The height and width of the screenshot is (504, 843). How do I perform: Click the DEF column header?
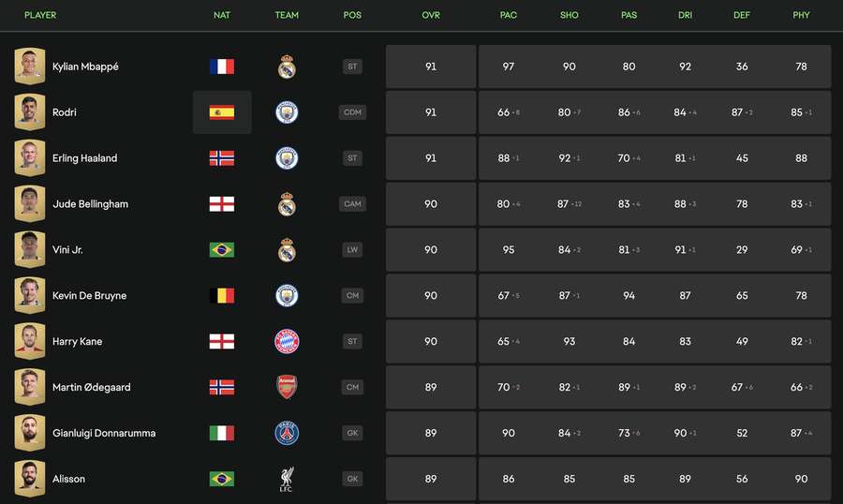(742, 15)
